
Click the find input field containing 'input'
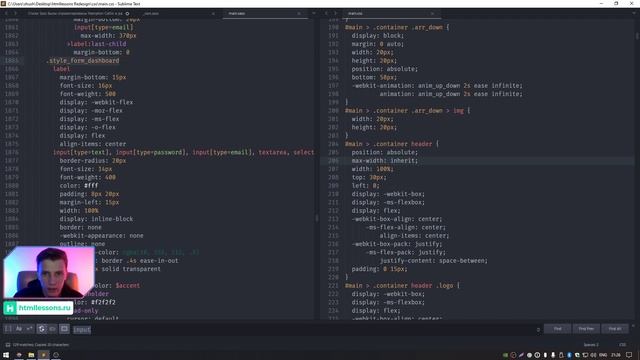click(x=304, y=329)
